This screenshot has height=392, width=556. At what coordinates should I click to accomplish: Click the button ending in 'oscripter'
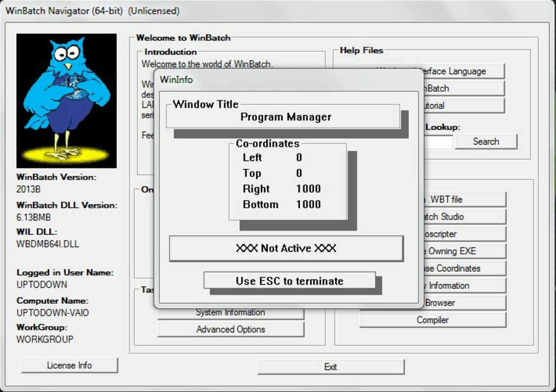click(465, 234)
